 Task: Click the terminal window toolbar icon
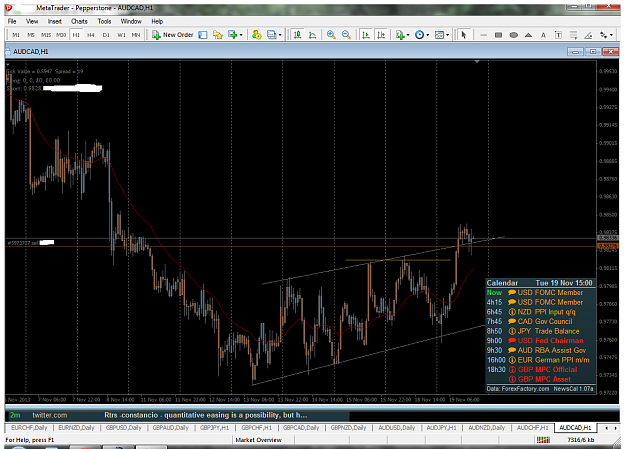coord(271,35)
